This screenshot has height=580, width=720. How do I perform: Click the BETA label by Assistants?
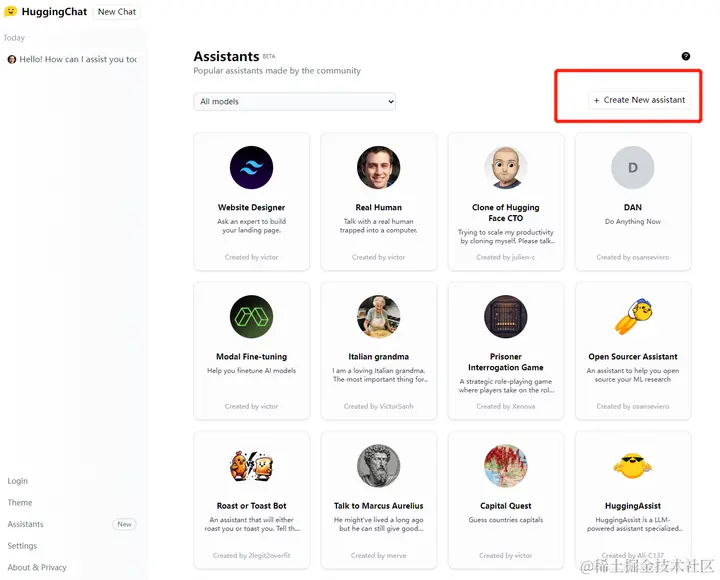(x=269, y=56)
